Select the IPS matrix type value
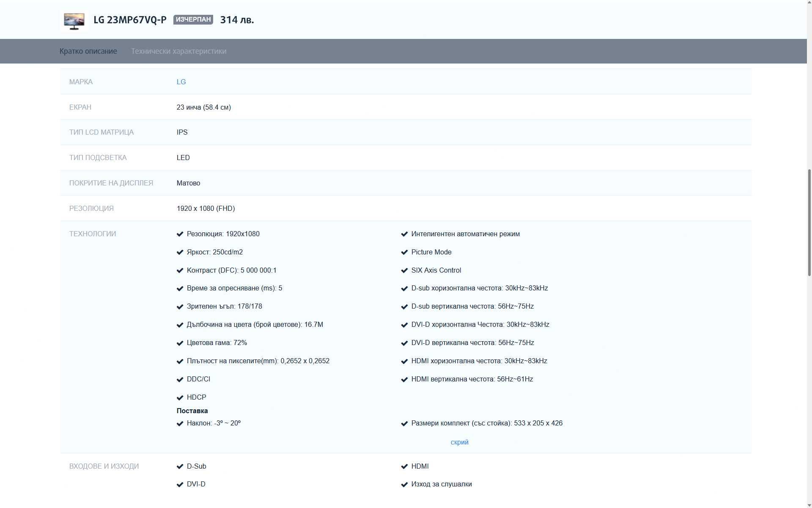The width and height of the screenshot is (812, 508). point(182,132)
